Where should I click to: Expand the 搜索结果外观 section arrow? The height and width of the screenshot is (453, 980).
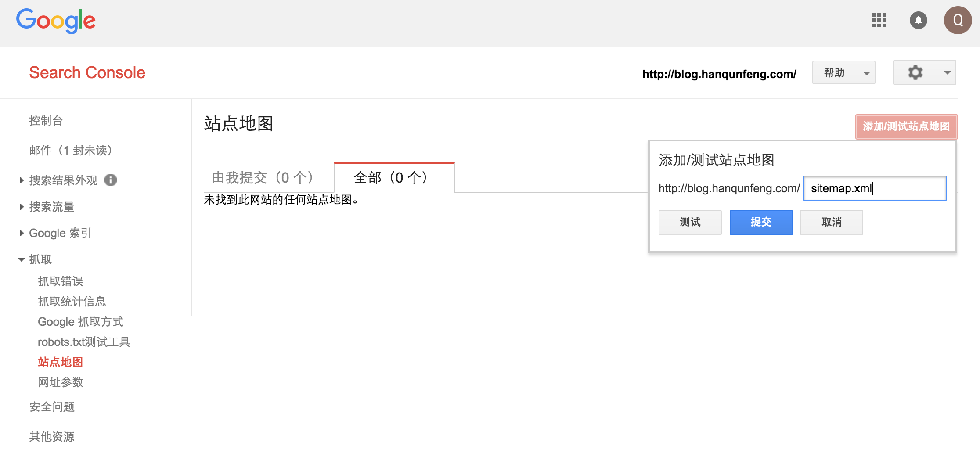(x=22, y=180)
